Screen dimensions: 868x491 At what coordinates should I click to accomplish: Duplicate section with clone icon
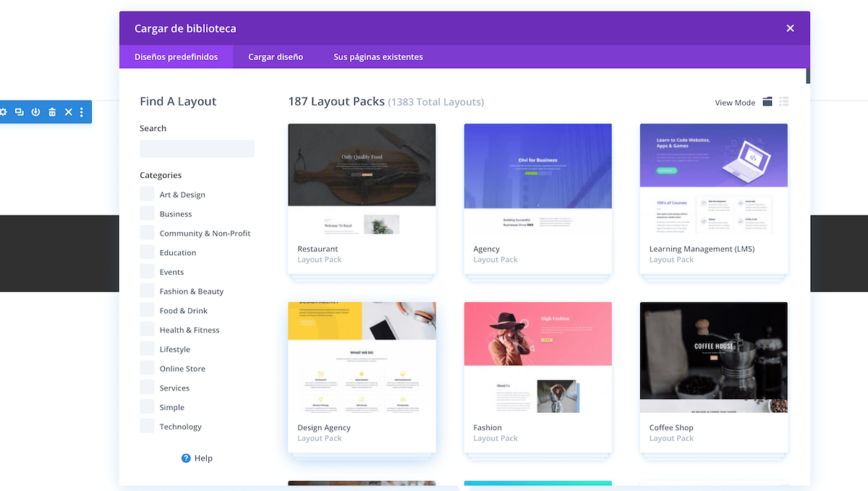20,112
